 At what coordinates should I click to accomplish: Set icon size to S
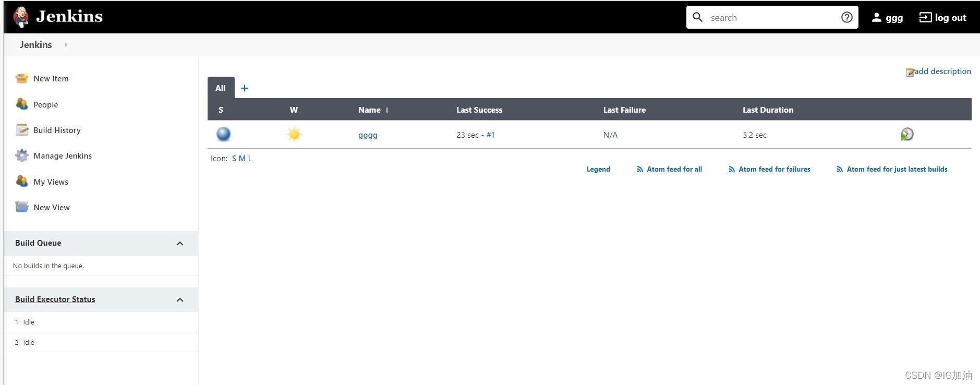click(234, 159)
